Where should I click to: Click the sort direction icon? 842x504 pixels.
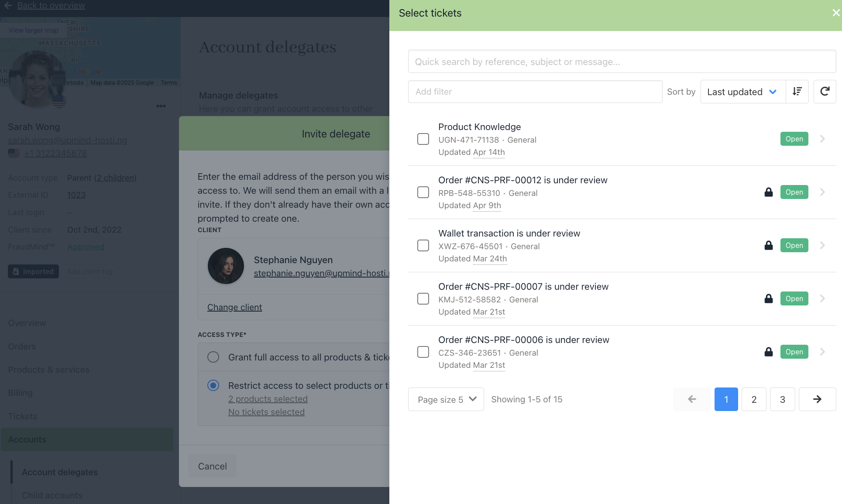(x=797, y=92)
